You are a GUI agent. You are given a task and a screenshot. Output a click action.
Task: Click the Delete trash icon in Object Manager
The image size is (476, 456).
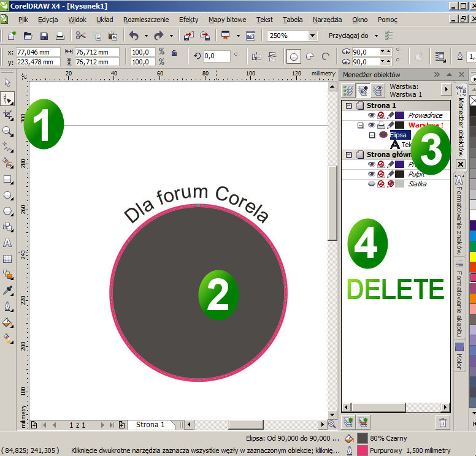point(443,422)
